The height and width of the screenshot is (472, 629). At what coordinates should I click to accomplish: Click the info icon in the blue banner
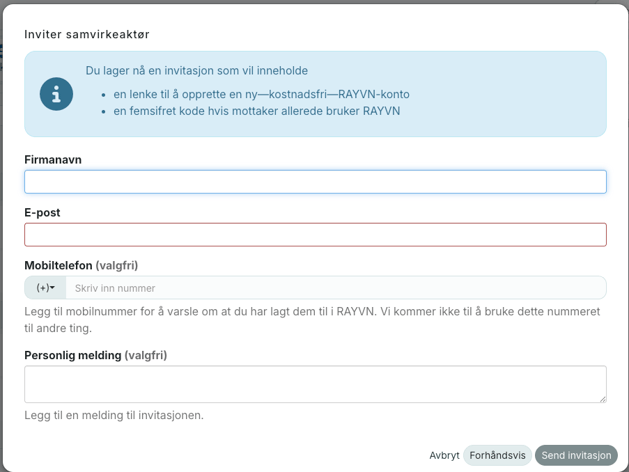pyautogui.click(x=56, y=94)
